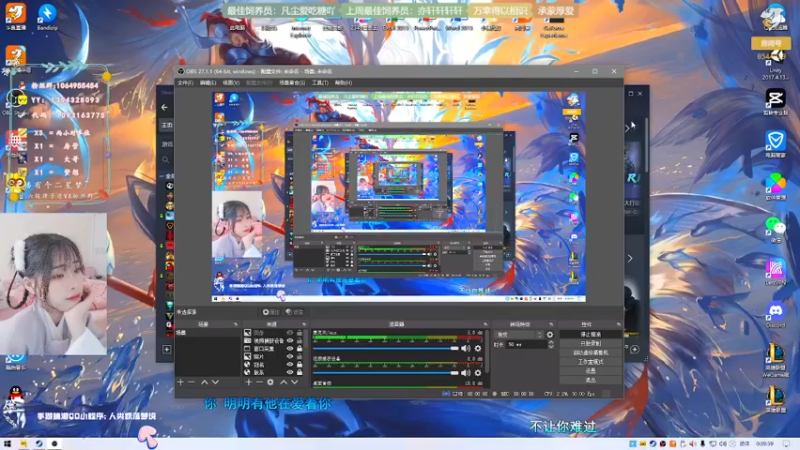
Task: Open the Bandizip desktop icon
Action: point(47,16)
